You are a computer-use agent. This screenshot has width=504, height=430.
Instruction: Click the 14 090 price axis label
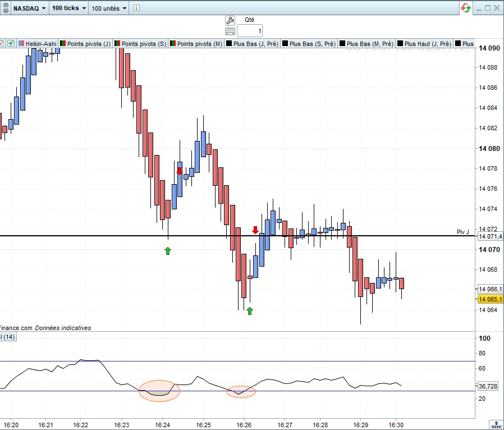click(489, 48)
